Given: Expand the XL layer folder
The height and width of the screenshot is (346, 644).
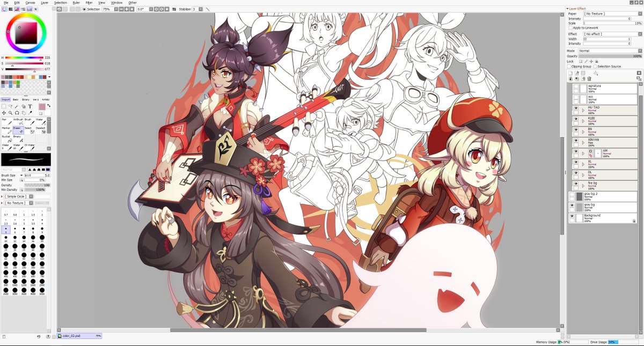Looking at the screenshot, I should (x=583, y=163).
